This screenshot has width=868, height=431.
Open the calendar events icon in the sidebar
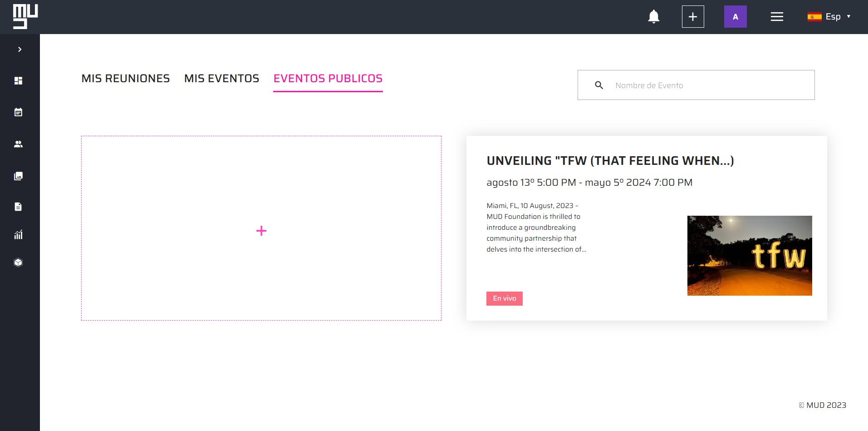click(x=18, y=112)
